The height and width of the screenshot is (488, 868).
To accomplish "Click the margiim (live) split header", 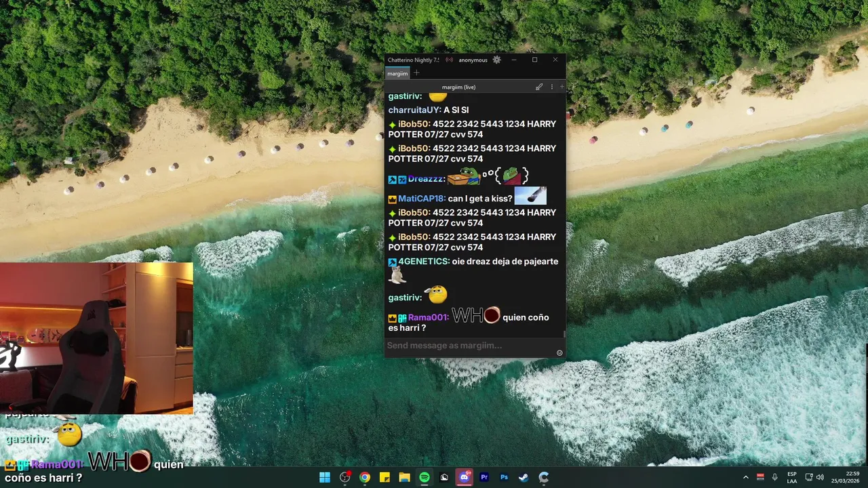I will [x=459, y=87].
